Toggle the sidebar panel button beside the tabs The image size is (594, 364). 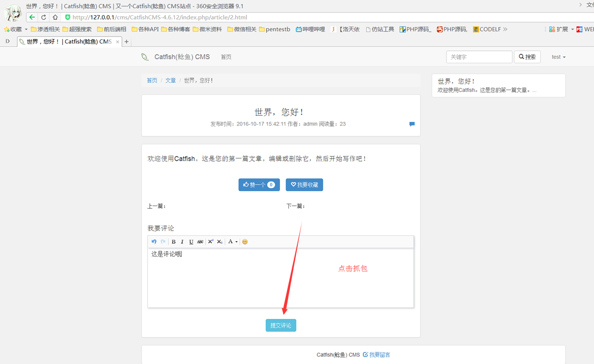pyautogui.click(x=7, y=41)
